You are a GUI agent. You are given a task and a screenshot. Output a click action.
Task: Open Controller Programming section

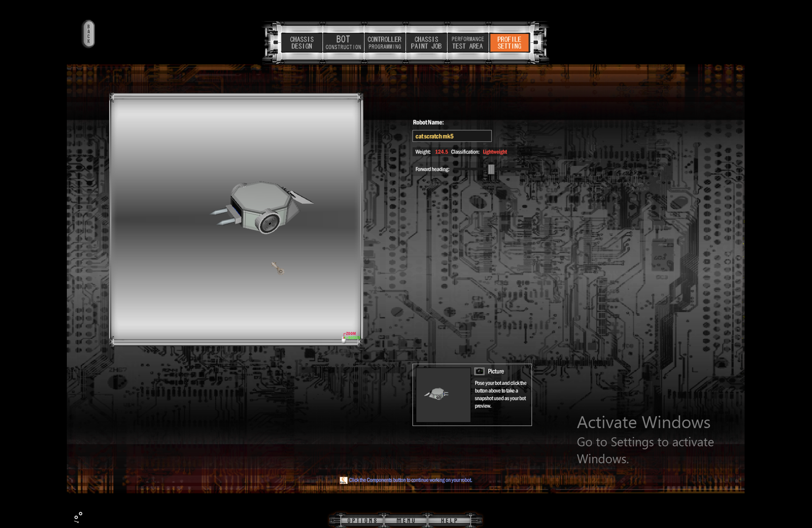[x=384, y=41]
